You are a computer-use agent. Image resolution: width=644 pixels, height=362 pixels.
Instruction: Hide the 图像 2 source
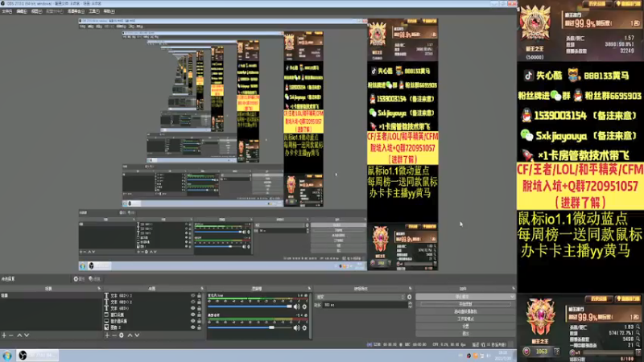[x=192, y=327]
